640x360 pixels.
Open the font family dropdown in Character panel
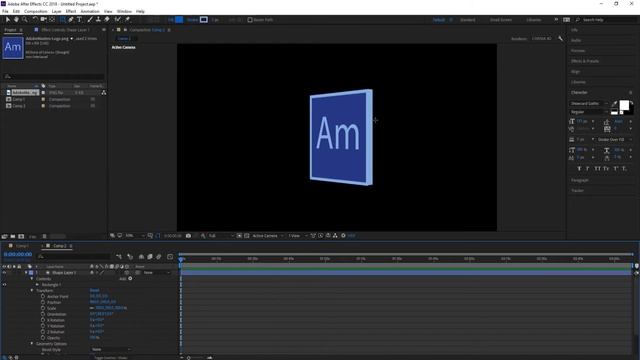point(589,104)
